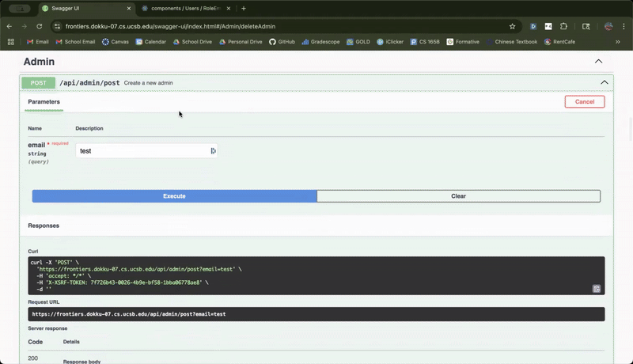
Task: Open the Formative bookmark
Action: tap(463, 42)
